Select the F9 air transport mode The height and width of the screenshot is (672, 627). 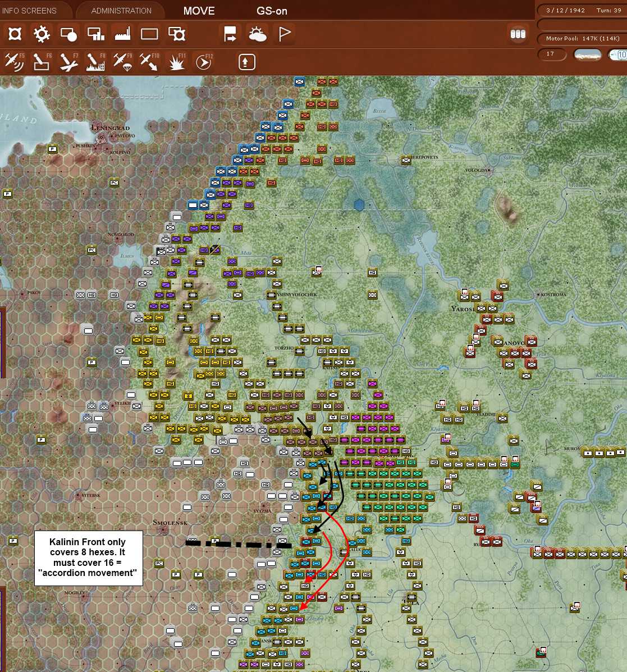122,62
